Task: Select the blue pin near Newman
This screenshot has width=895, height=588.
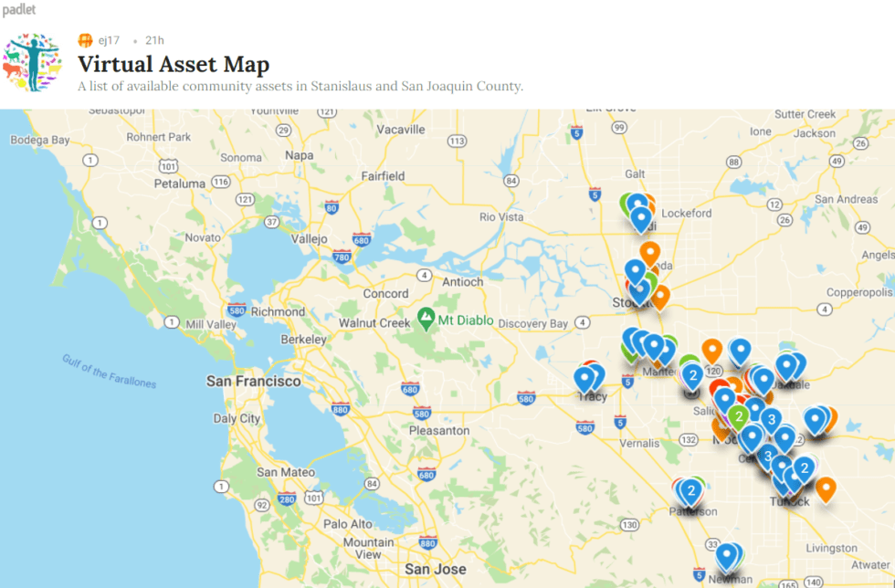Action: [727, 554]
